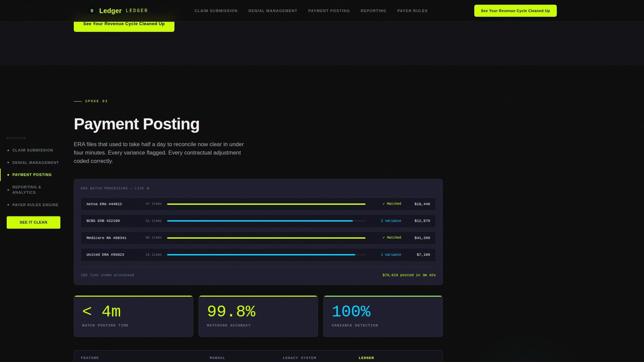This screenshot has width=644, height=362.
Task: Click the $7,100 amount
Action: click(x=423, y=255)
